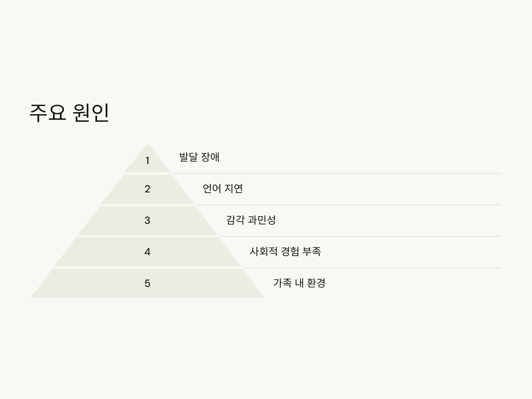532x399 pixels.
Task: Click the word 부족 in the fourth label
Action: point(312,252)
